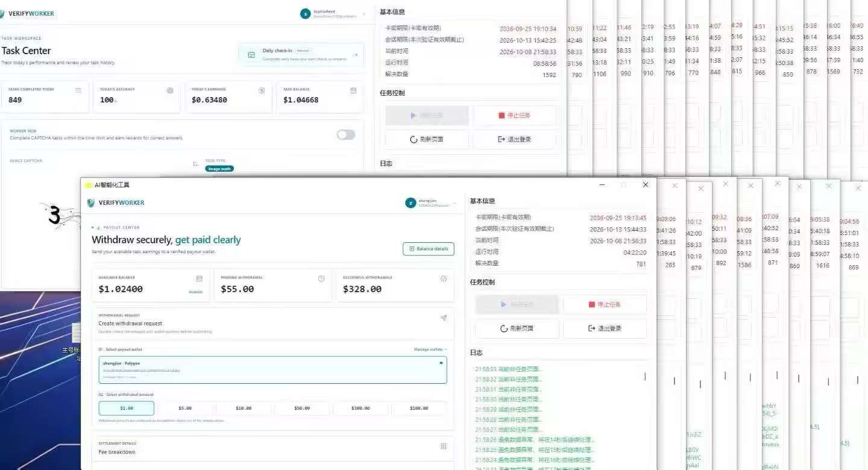Open the Daily check-in card
868x470 pixels.
[301, 55]
